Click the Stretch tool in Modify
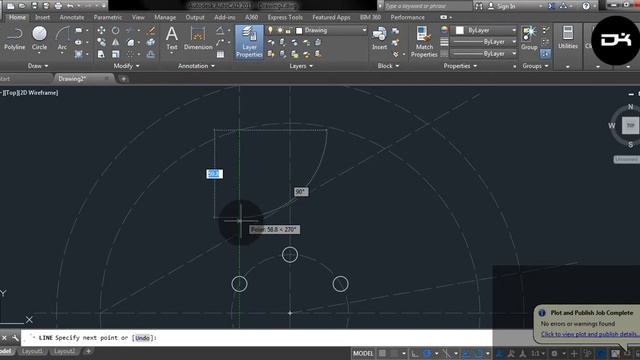 tap(101, 54)
